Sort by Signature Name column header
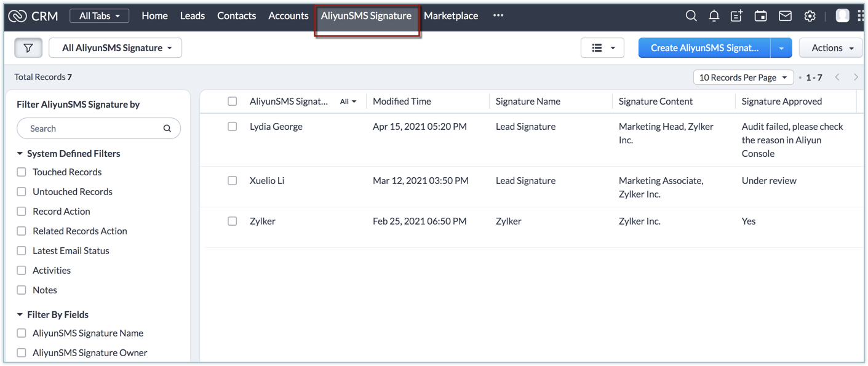 pyautogui.click(x=528, y=101)
